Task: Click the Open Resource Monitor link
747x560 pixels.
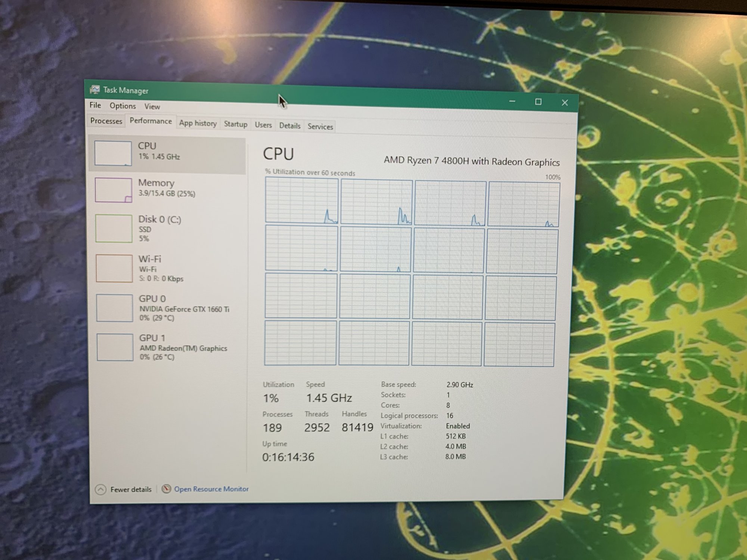Action: pos(211,489)
